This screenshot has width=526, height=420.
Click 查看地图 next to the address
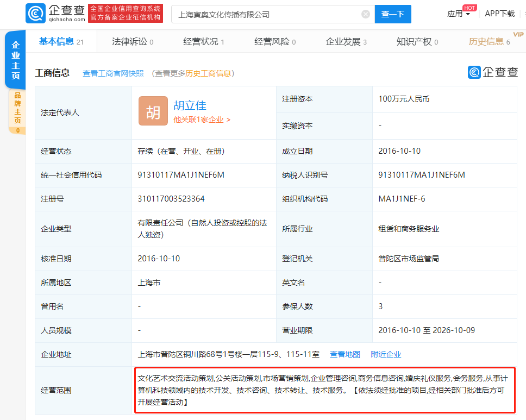pyautogui.click(x=345, y=354)
